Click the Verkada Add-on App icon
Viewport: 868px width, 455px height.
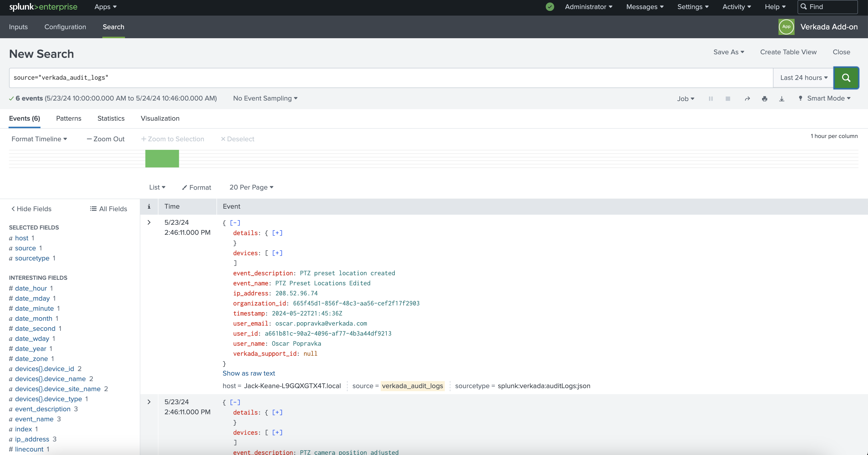(x=787, y=27)
